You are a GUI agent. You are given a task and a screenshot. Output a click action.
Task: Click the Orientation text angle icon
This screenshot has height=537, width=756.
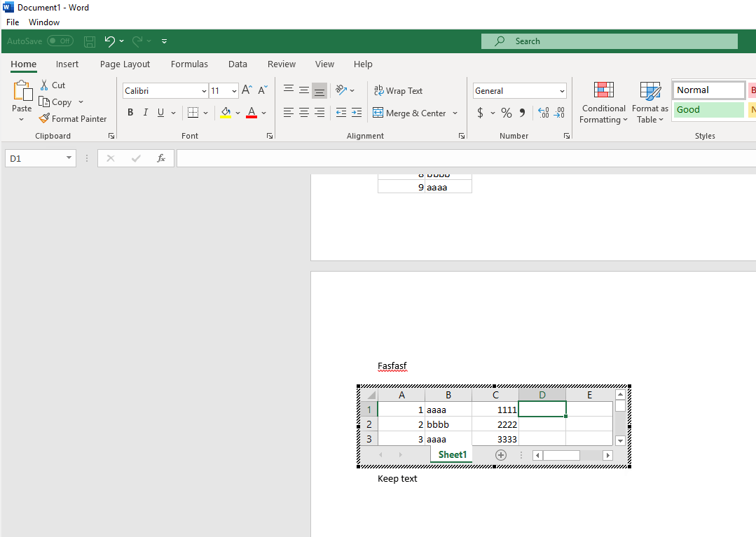pos(341,90)
